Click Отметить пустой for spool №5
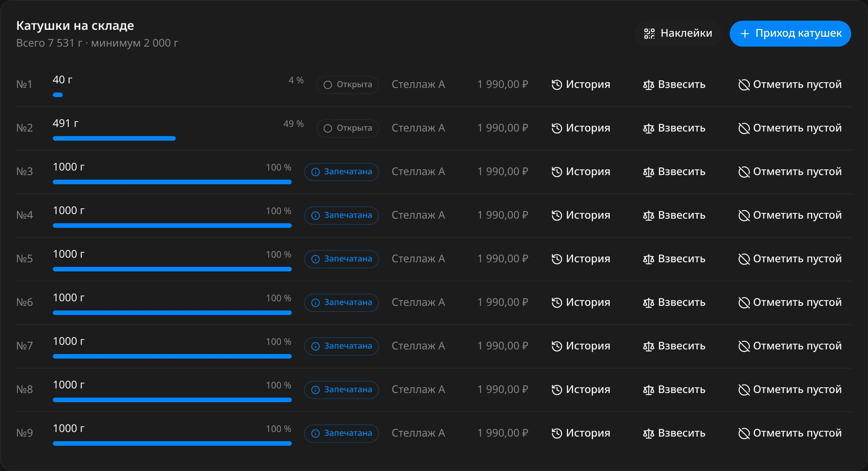 point(790,259)
